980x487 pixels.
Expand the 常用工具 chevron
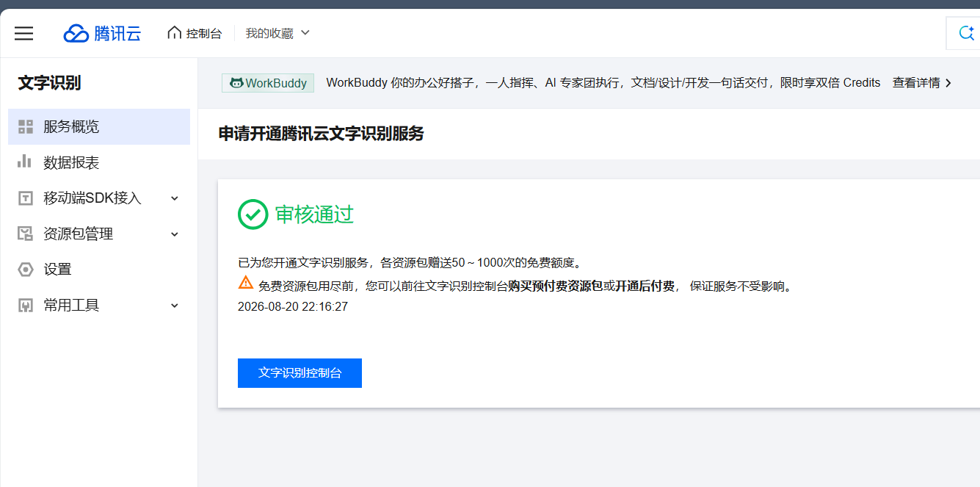click(175, 306)
